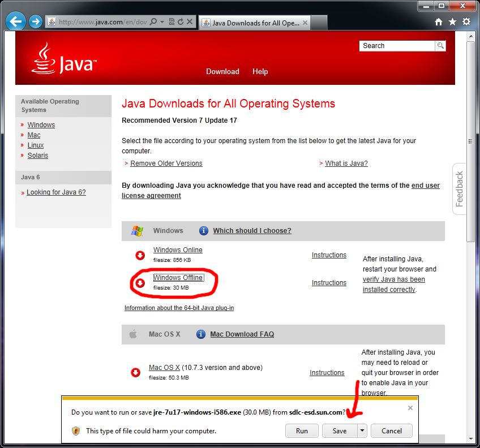
Task: Open the Remove Older Versions link
Action: click(166, 163)
